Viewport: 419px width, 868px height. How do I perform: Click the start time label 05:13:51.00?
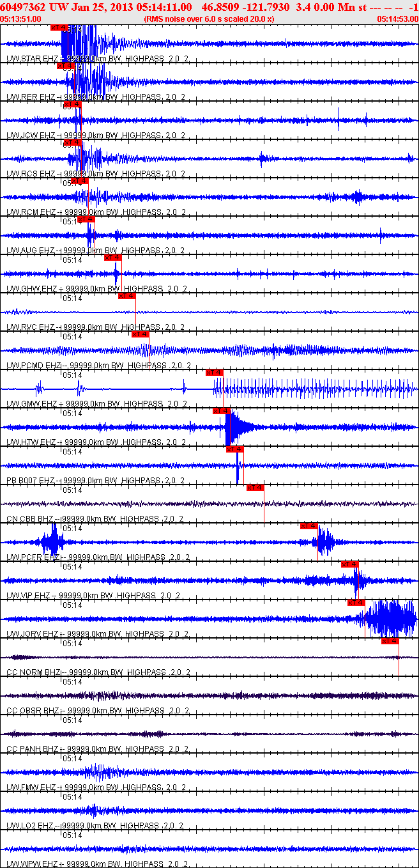(x=20, y=19)
